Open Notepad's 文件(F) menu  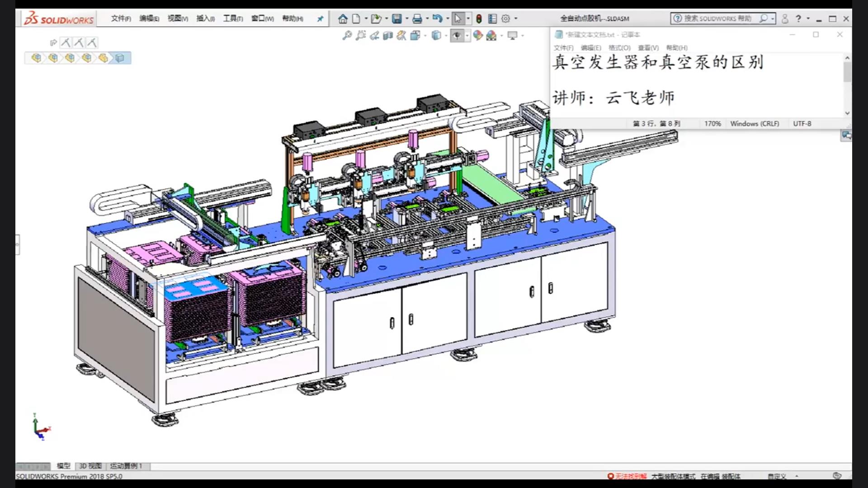[x=564, y=48]
